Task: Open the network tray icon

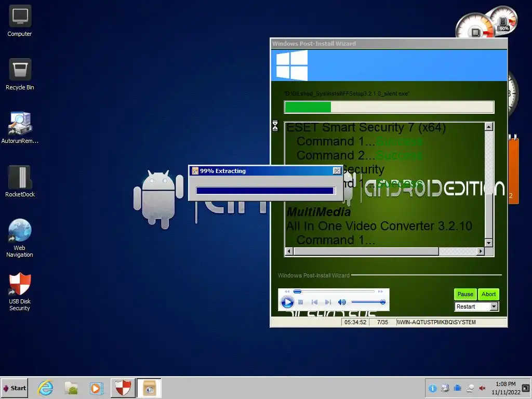Action: (x=470, y=388)
